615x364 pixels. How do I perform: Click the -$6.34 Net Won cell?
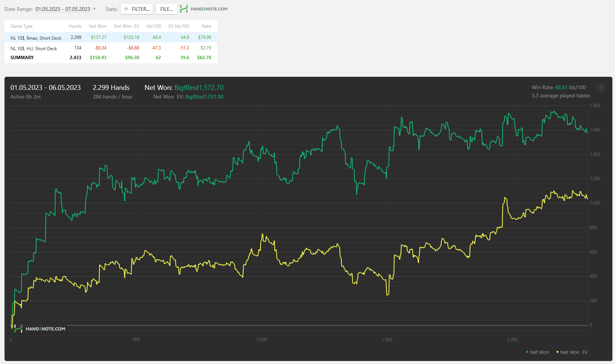tap(100, 48)
